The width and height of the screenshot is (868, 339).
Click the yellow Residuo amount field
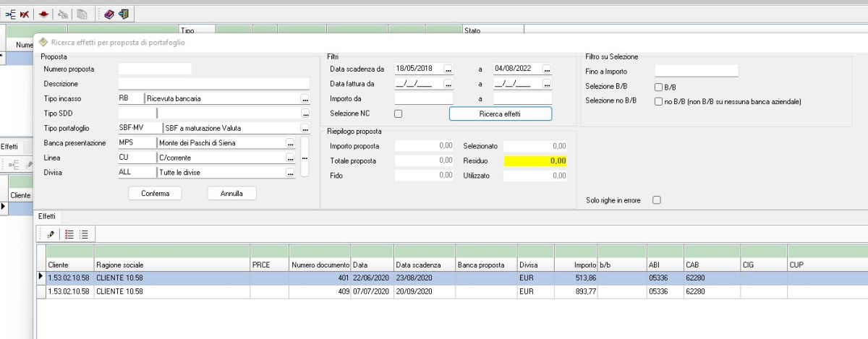[535, 160]
